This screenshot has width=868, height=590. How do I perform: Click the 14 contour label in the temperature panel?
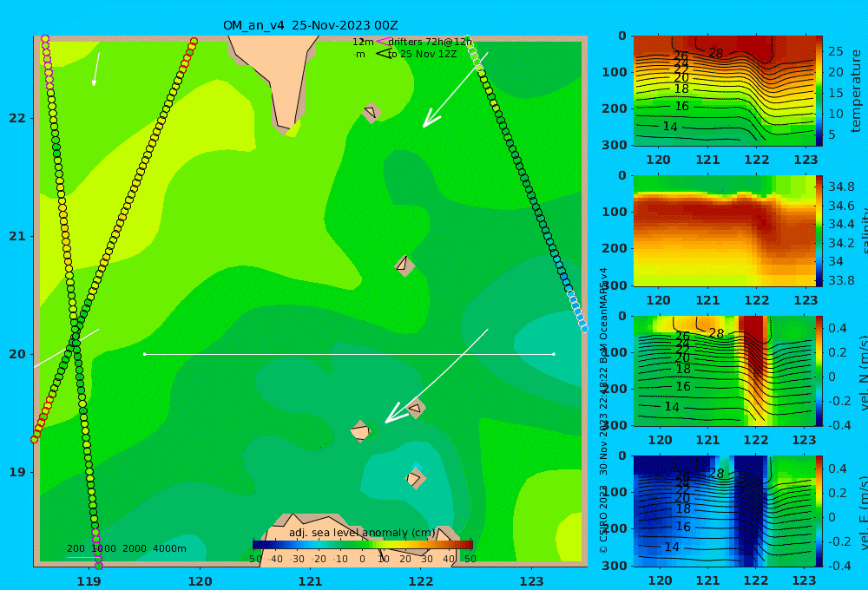670,127
